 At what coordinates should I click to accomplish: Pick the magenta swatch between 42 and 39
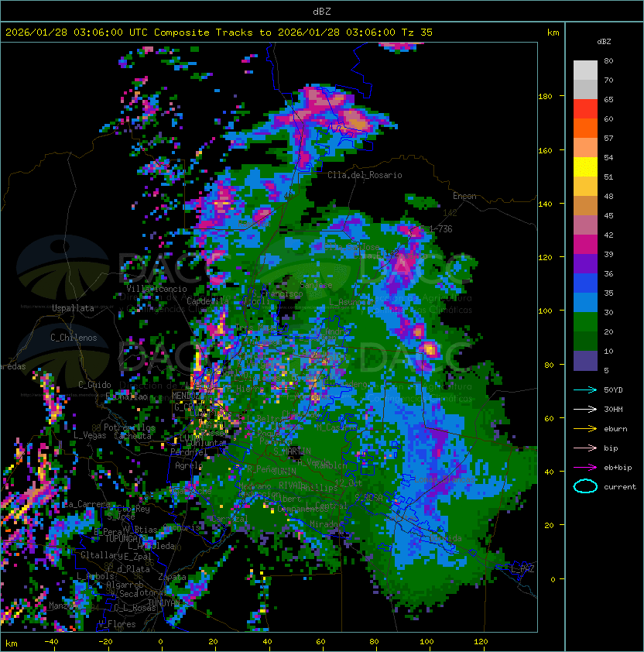585,245
